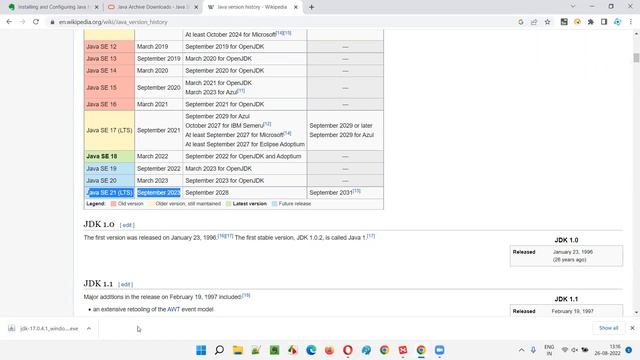Open the Windows Start menu

201,350
